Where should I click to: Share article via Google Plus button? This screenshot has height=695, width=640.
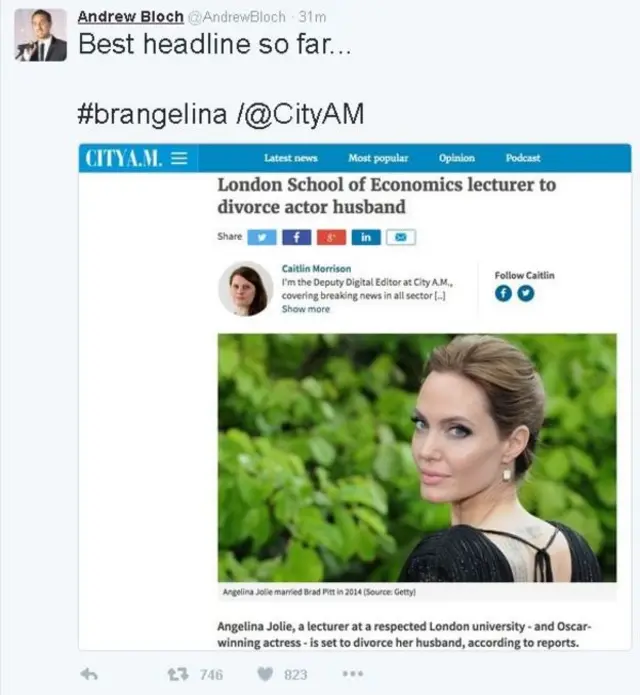tap(331, 237)
